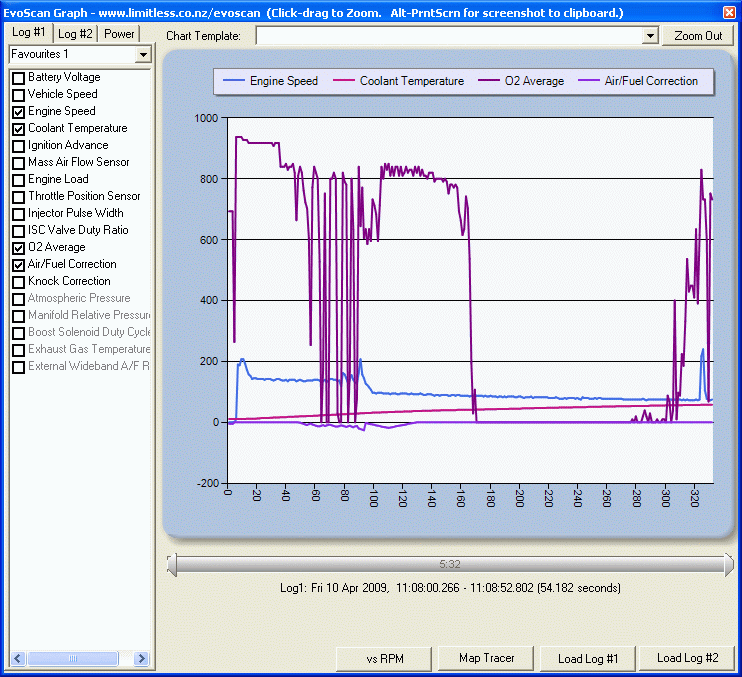The width and height of the screenshot is (742, 677).
Task: Click the vs RPM button
Action: coord(384,659)
